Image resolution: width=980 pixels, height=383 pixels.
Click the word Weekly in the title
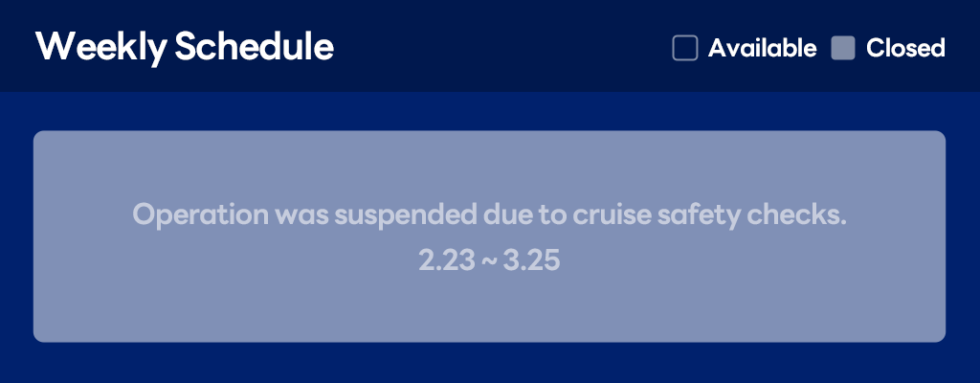101,47
